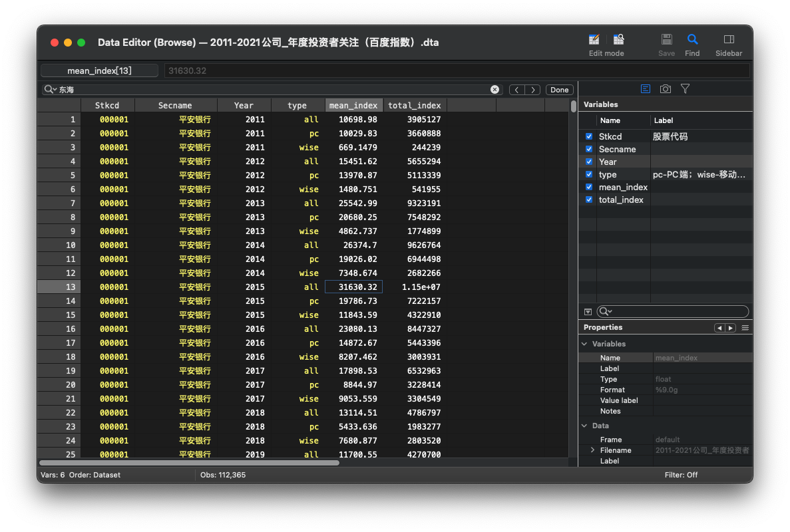Viewport: 790px width, 532px height.
Task: Open the Filter funnel icon
Action: tap(686, 89)
